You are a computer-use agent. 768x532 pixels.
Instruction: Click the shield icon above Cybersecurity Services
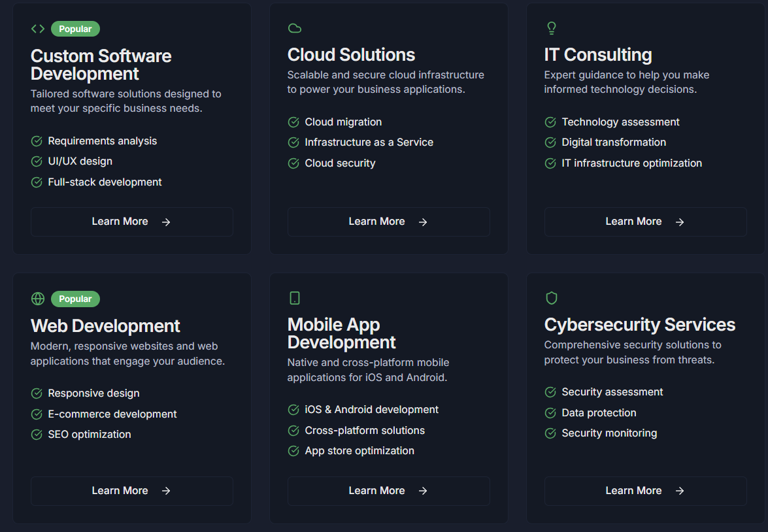pyautogui.click(x=552, y=298)
